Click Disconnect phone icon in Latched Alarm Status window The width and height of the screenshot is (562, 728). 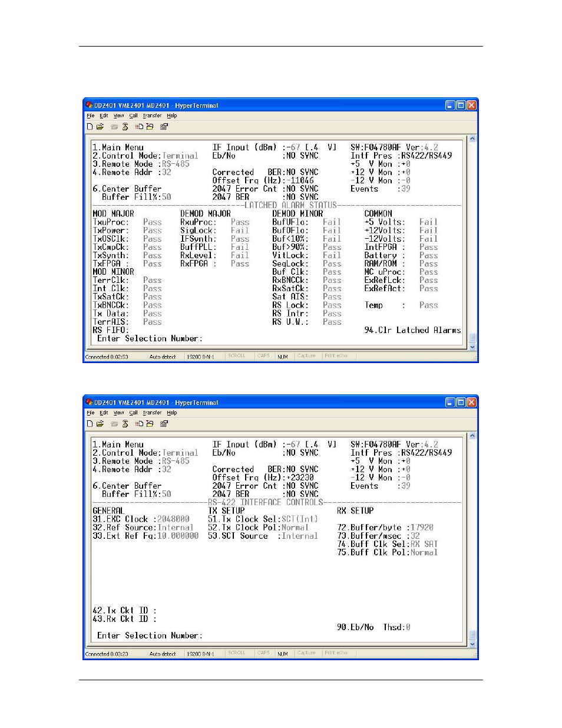(125, 126)
